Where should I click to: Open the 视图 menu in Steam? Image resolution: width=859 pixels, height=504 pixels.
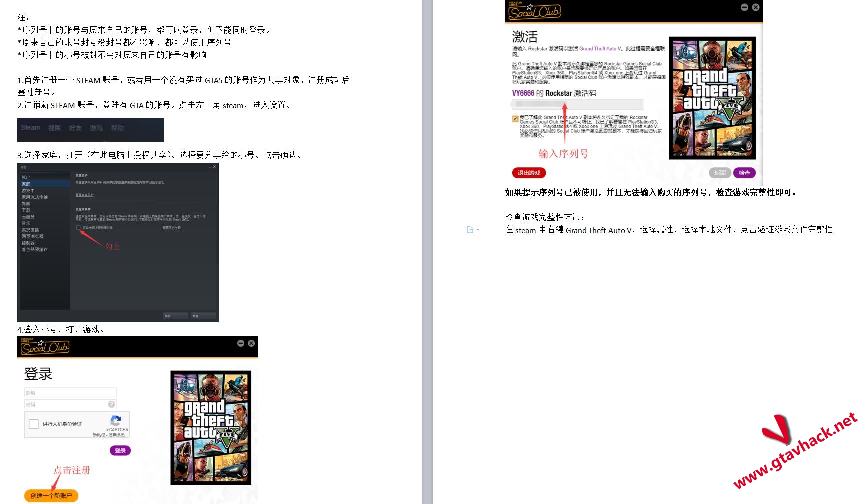[x=54, y=128]
